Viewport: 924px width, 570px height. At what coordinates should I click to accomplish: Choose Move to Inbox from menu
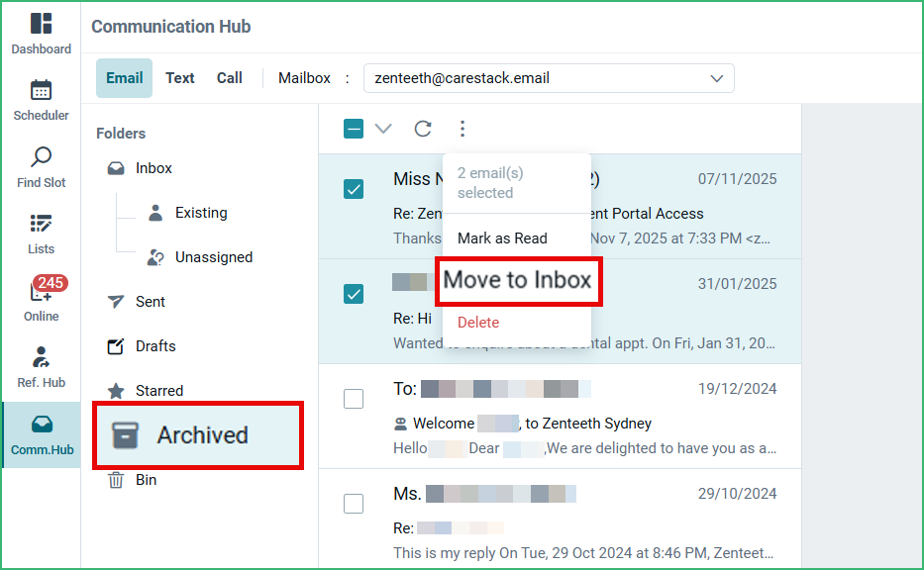tap(519, 281)
